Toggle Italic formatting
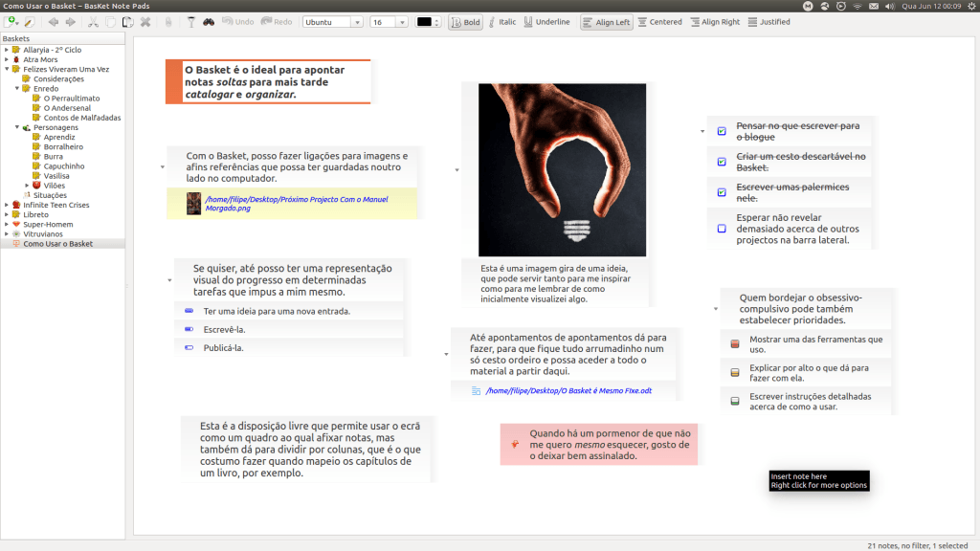 coord(502,22)
